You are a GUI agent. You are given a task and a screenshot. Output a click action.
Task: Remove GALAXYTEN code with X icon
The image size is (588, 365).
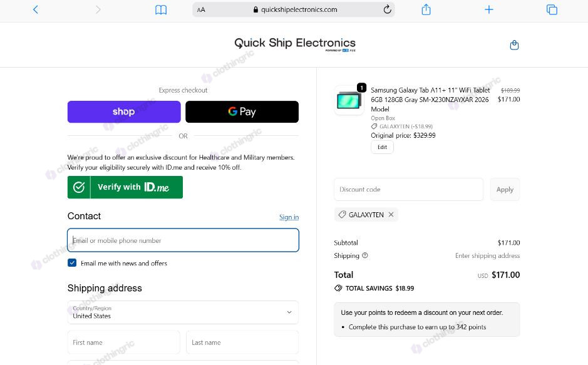[391, 214]
